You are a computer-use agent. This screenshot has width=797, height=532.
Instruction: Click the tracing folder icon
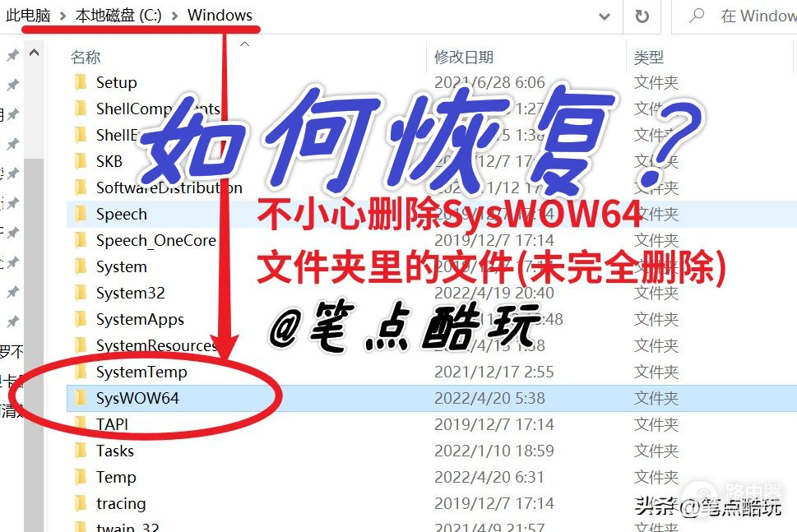pyautogui.click(x=81, y=503)
